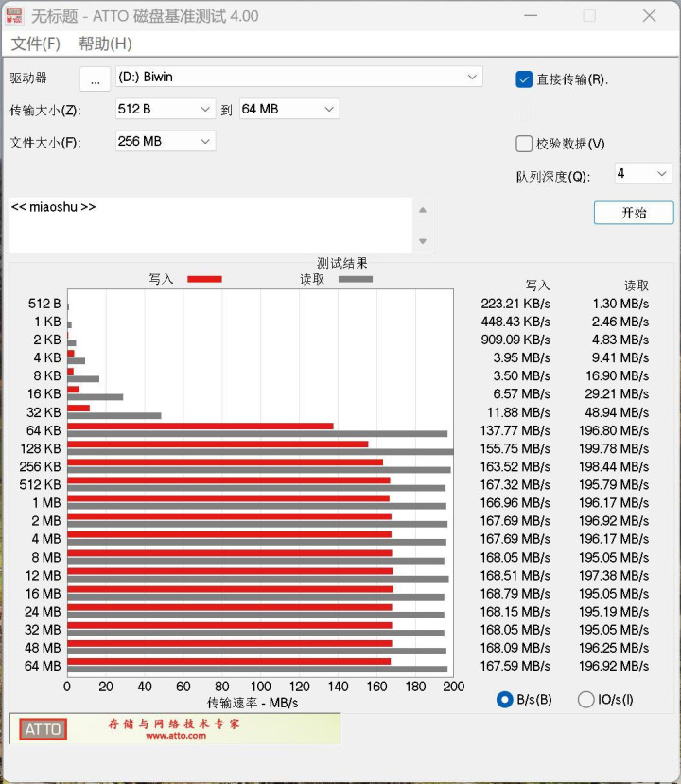The image size is (681, 784).
Task: Click the 168.09 MB/s write value
Action: (515, 648)
